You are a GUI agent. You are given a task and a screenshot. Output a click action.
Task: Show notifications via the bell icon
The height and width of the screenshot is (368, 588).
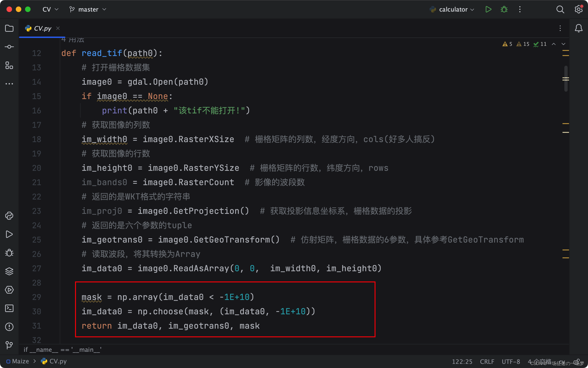point(578,28)
